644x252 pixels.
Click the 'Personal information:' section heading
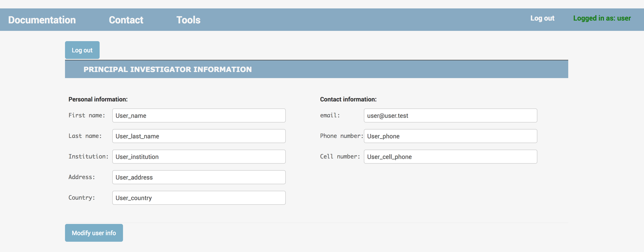(x=98, y=99)
